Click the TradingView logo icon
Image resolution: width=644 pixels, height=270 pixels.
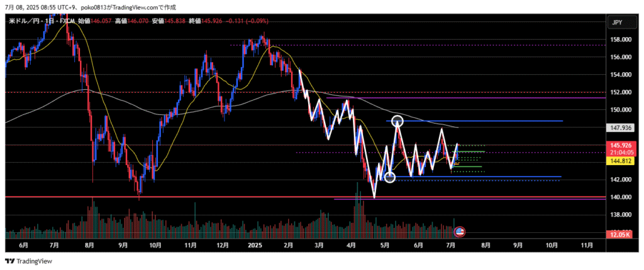9,261
